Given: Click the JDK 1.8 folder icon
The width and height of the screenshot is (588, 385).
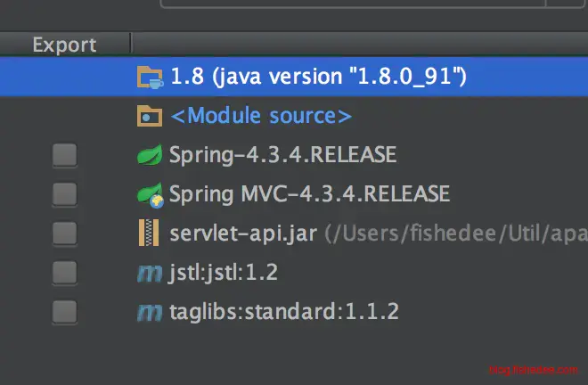Looking at the screenshot, I should coord(149,77).
